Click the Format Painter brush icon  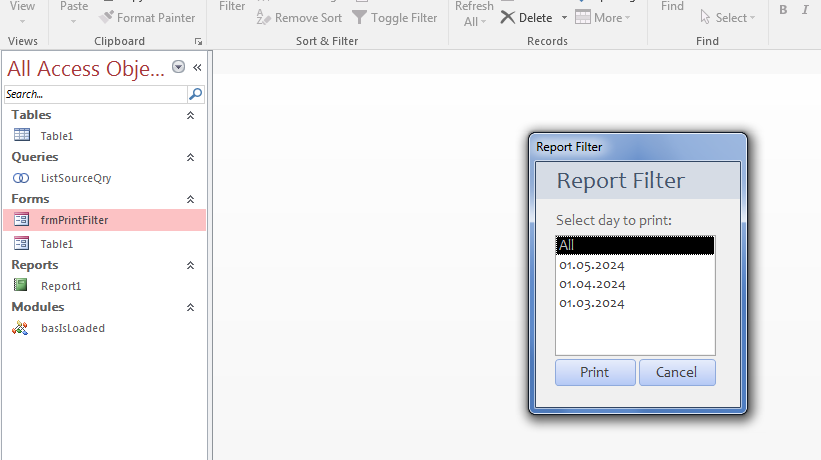106,17
